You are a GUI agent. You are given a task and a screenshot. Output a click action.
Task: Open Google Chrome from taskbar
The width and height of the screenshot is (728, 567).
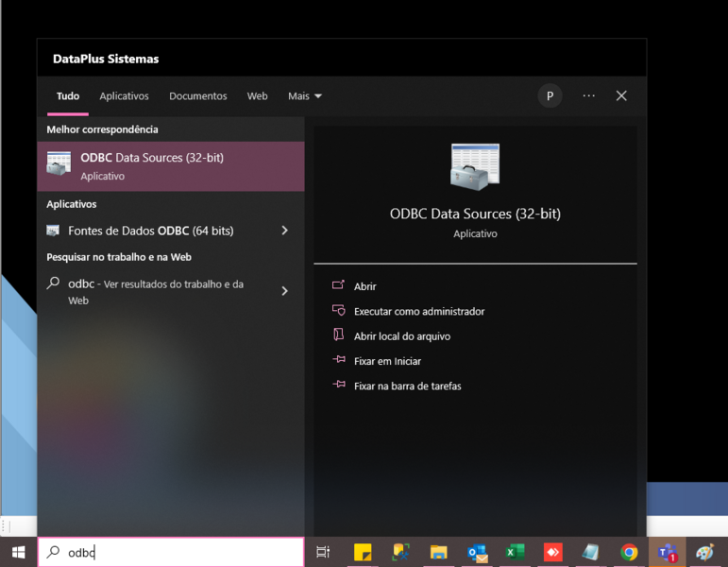tap(629, 552)
